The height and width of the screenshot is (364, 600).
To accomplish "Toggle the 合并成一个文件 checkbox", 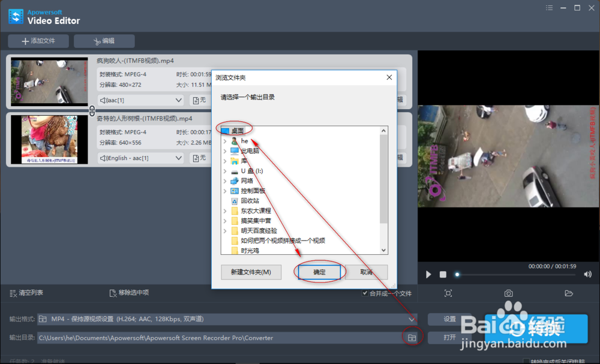I will point(365,293).
